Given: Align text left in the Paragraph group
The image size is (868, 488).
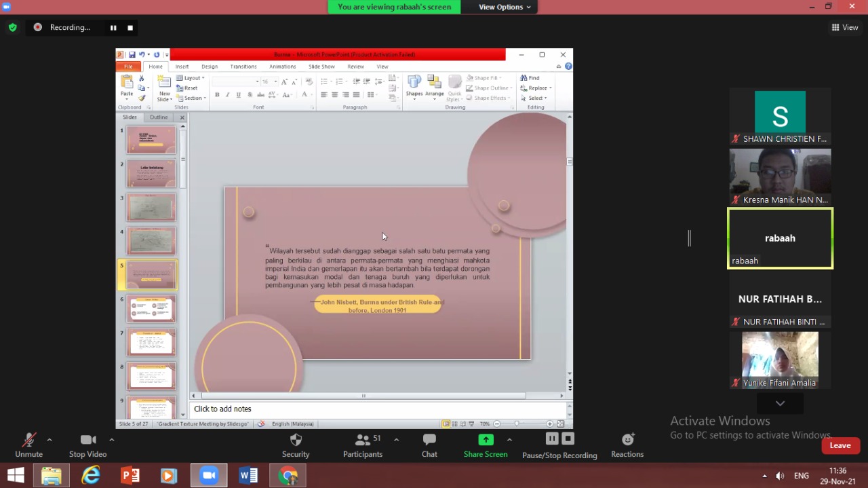Looking at the screenshot, I should (324, 95).
